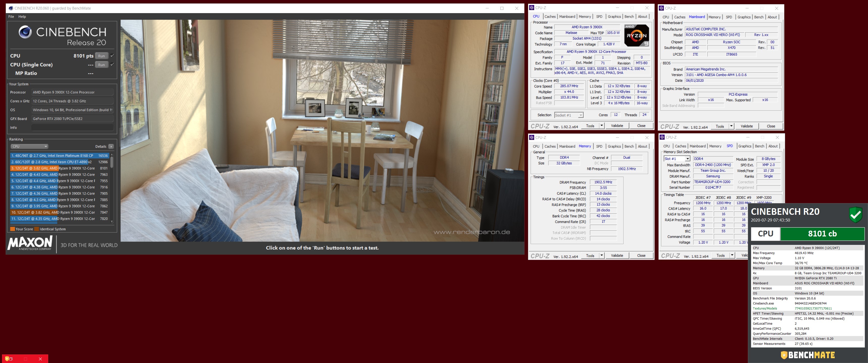Toggle the CPU test checkbox
Screen dimensions: 868x363
click(x=112, y=55)
